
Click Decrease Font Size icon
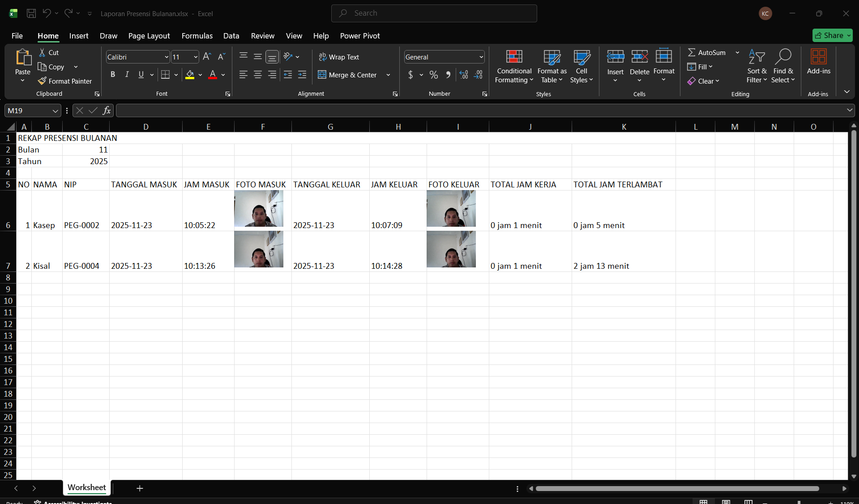(221, 57)
